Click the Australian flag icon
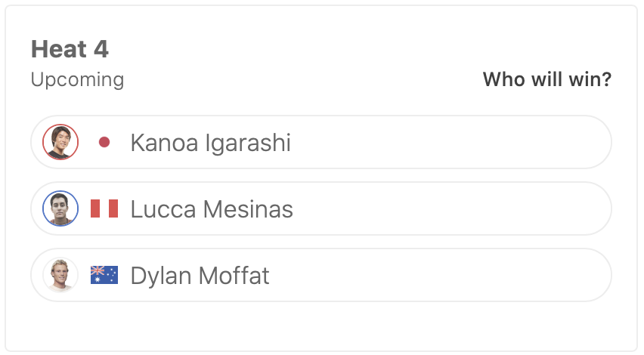The height and width of the screenshot is (355, 644). pos(104,275)
